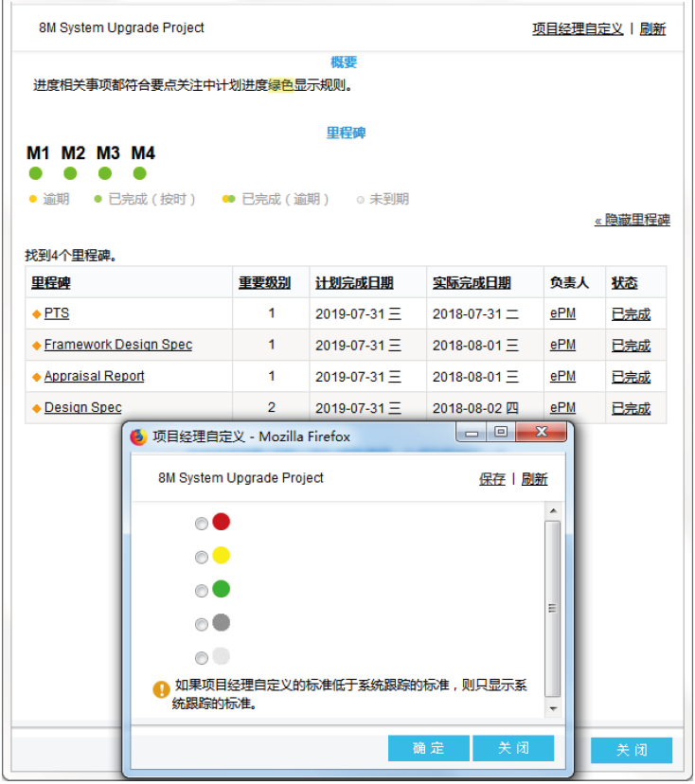Screen dimensions: 695x784
Task: Click the M2 green milestone dot
Action: click(x=70, y=173)
